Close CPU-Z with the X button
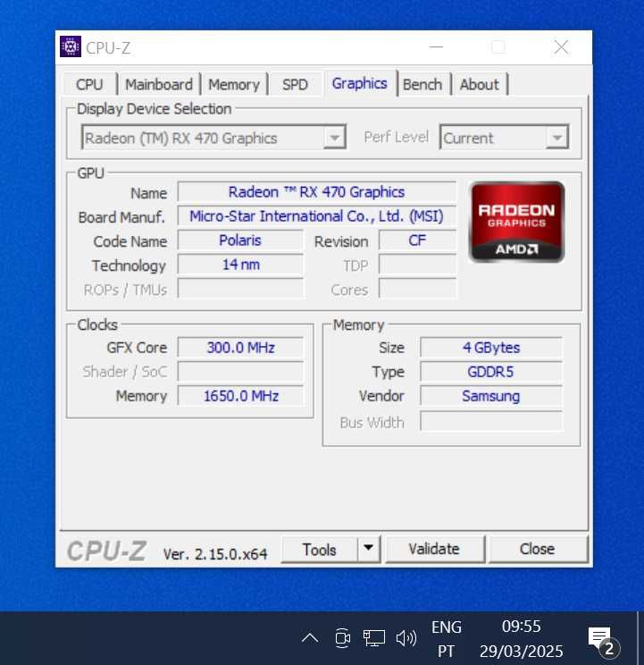The height and width of the screenshot is (665, 644). (562, 47)
